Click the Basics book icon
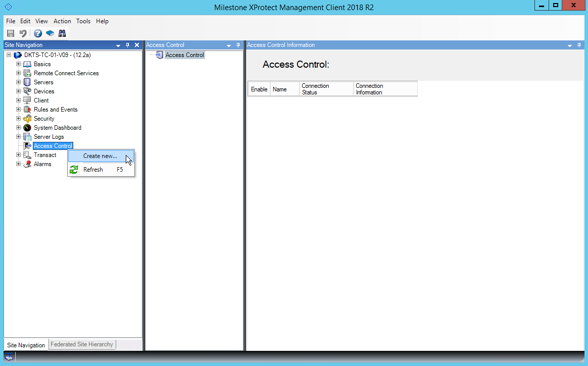This screenshot has height=366, width=588. pos(27,64)
